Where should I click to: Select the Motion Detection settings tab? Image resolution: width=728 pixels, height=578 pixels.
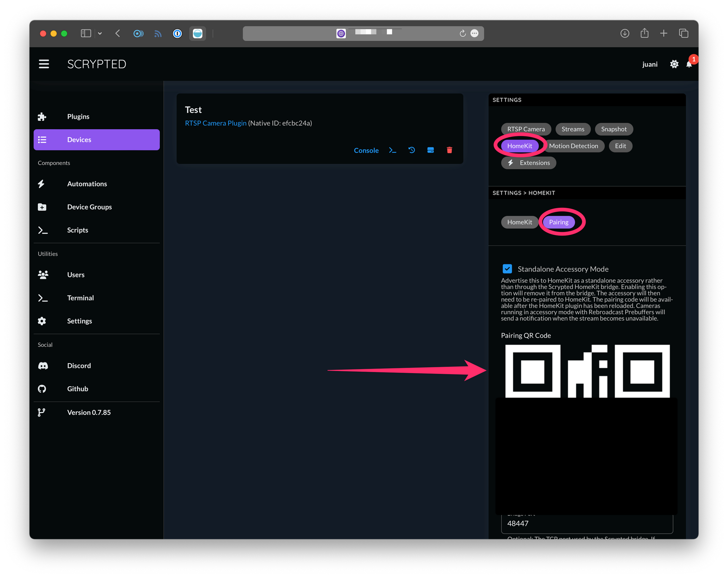573,146
